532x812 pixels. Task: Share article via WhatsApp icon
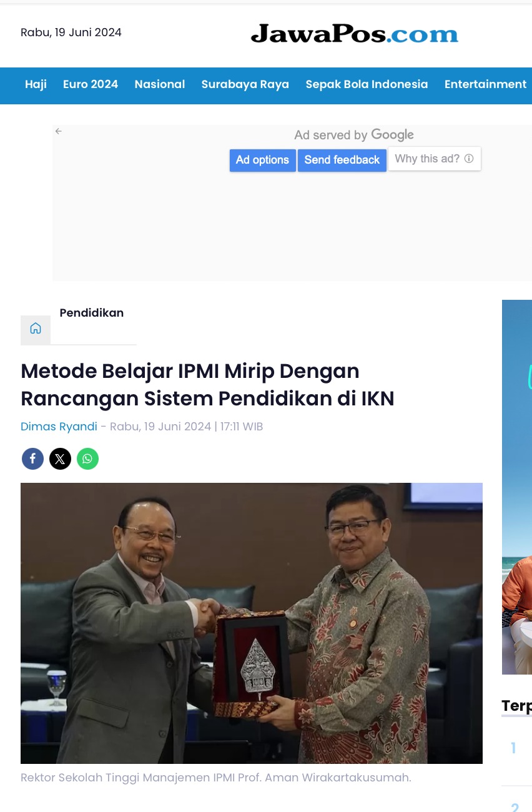coord(87,459)
